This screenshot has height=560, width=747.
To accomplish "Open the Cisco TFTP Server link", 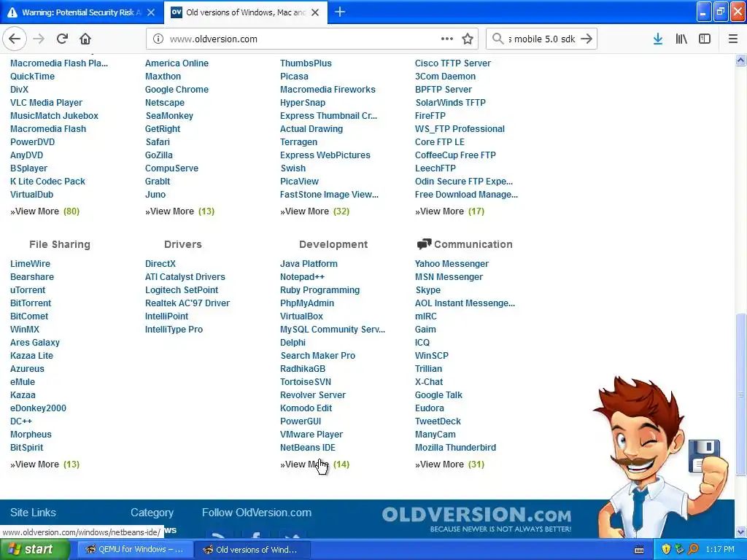I will pos(452,63).
